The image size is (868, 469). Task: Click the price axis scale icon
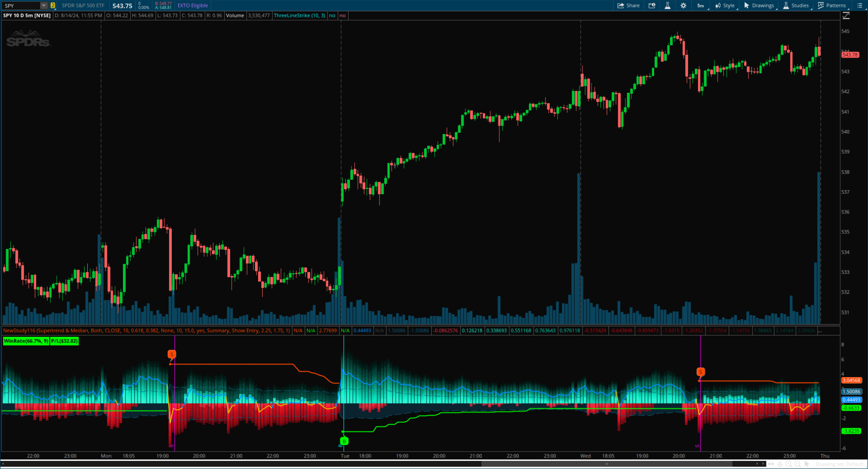coord(846,16)
